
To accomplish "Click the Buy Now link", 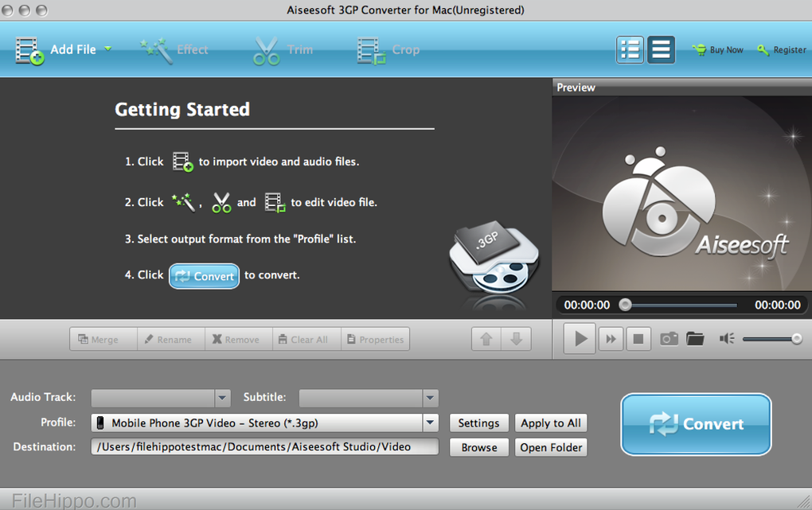I will (718, 49).
